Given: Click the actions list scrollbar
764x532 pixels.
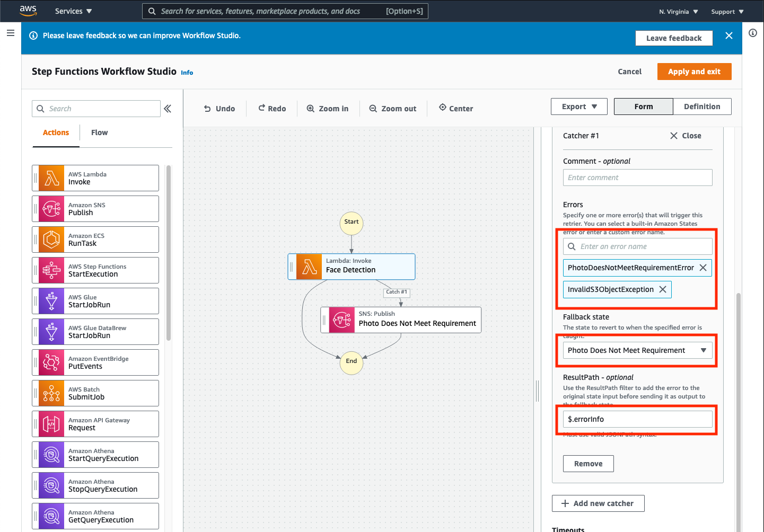Looking at the screenshot, I should (x=169, y=253).
